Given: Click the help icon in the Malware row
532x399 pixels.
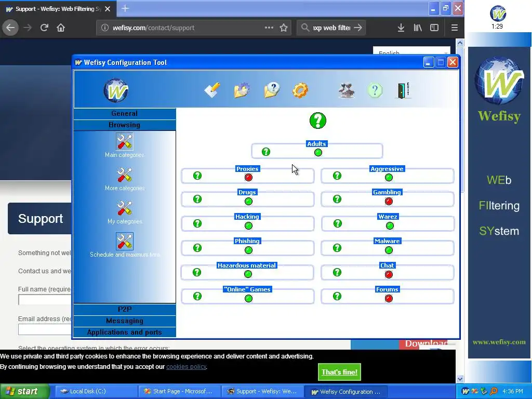Looking at the screenshot, I should [337, 248].
